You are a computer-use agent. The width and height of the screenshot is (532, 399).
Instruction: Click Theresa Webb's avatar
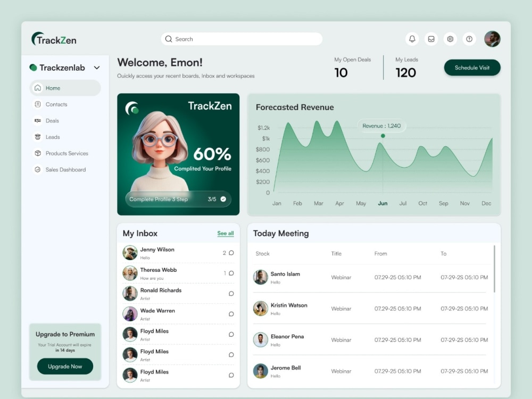130,273
